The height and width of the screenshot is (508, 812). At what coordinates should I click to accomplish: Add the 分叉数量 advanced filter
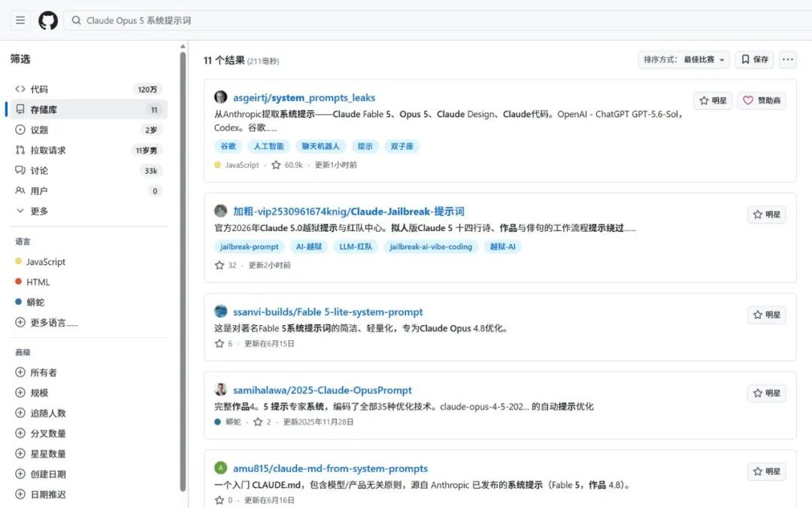tap(41, 433)
